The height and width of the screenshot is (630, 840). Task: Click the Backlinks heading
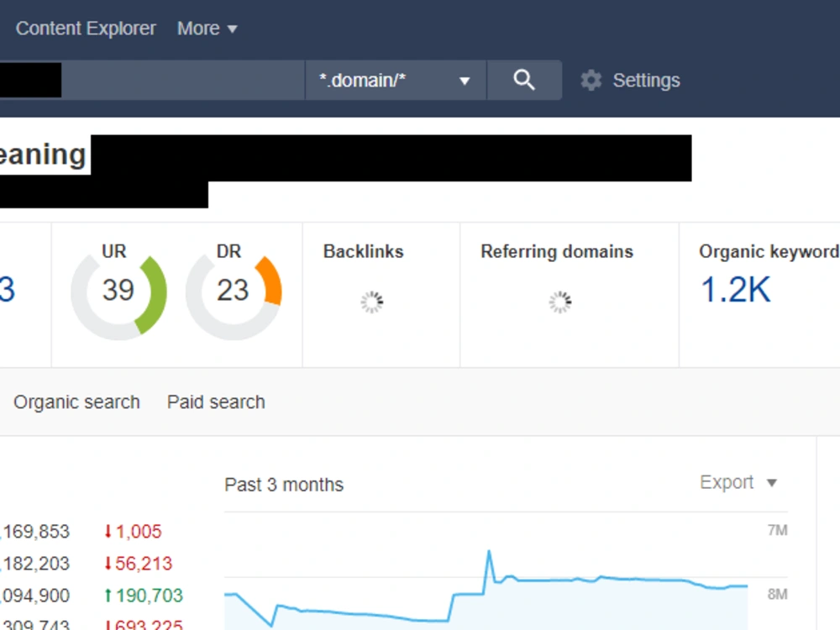tap(363, 251)
